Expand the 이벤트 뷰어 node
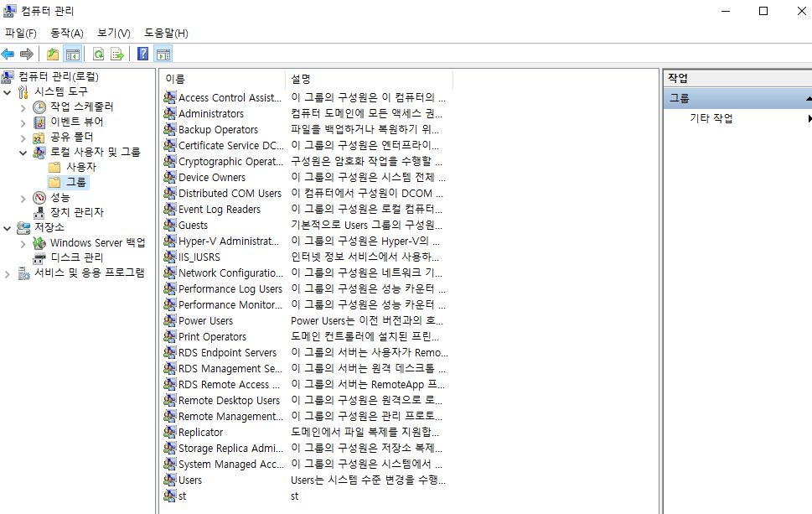Image resolution: width=812 pixels, height=514 pixels. click(23, 122)
